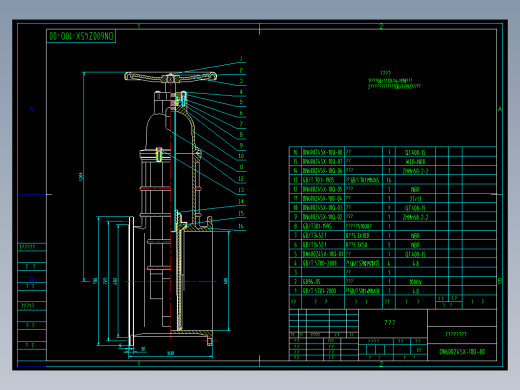
Task: Click green zone letter A in right margin
Action: (x=500, y=109)
